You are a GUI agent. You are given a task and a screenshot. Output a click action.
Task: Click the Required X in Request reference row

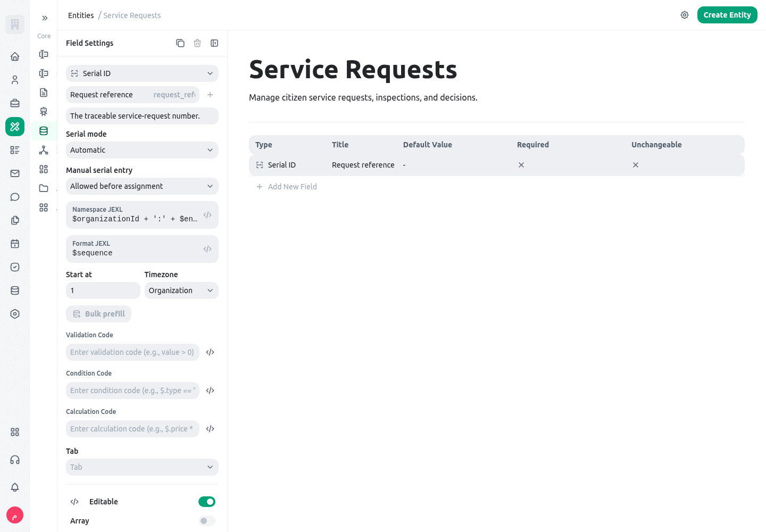tap(521, 165)
